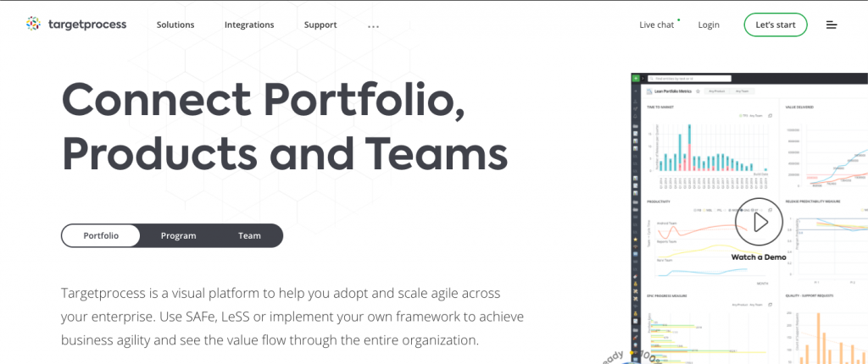Viewport: 868px width, 364px height.
Task: Go to the Login page
Action: (x=709, y=25)
